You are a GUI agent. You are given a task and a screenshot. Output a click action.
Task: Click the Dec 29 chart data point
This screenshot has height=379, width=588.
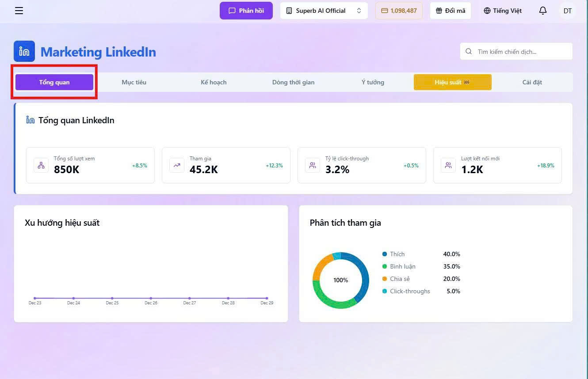267,298
